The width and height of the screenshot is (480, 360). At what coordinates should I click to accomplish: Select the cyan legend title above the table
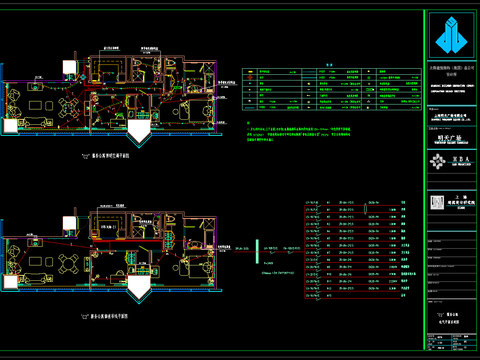[x=329, y=65]
